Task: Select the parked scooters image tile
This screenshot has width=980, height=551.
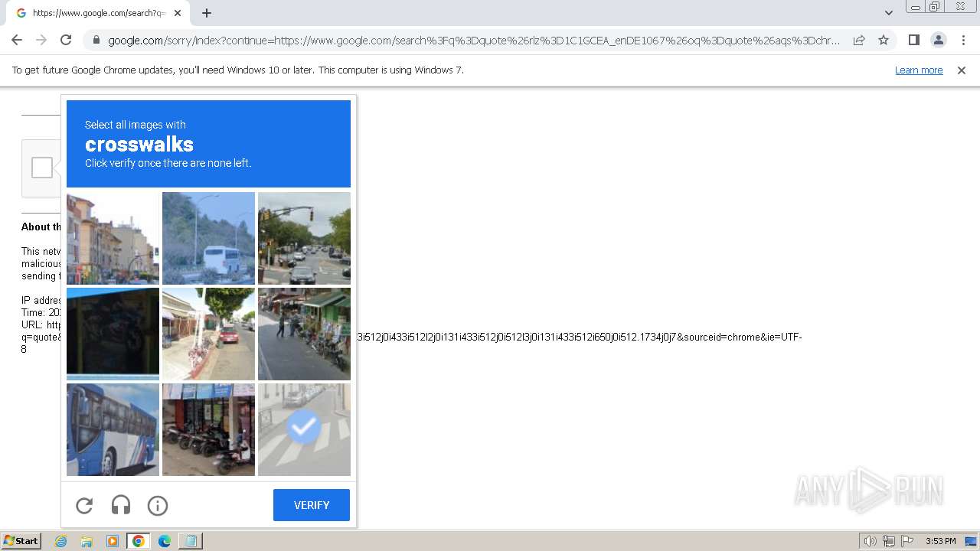Action: pos(208,429)
